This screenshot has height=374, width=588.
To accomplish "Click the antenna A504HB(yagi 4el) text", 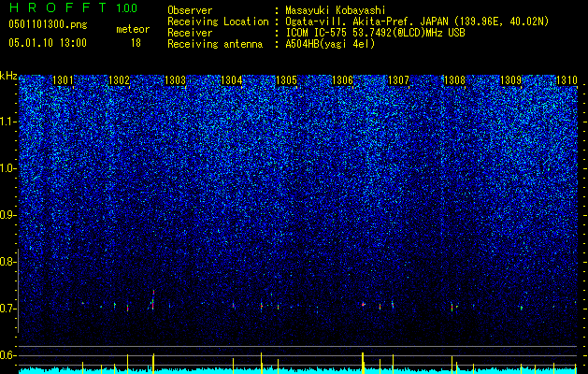I will (330, 44).
